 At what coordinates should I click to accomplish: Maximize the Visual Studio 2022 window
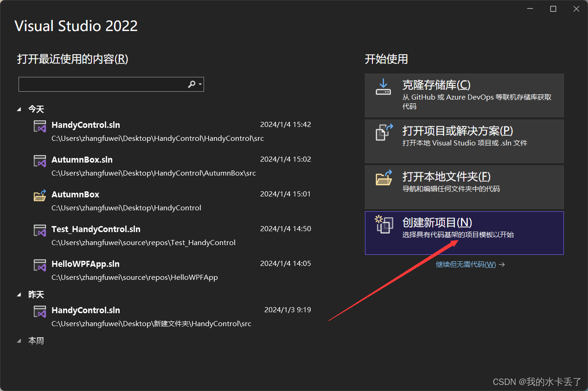point(553,9)
